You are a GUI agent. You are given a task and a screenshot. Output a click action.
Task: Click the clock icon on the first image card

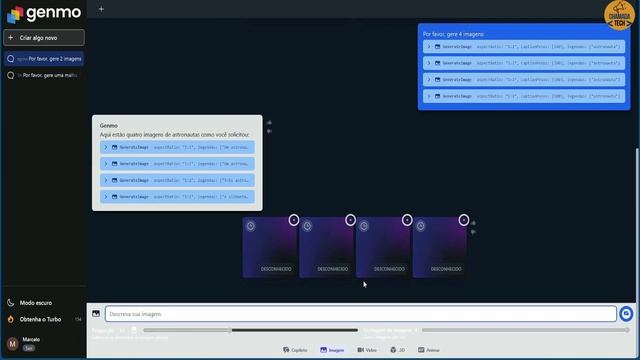tap(251, 226)
